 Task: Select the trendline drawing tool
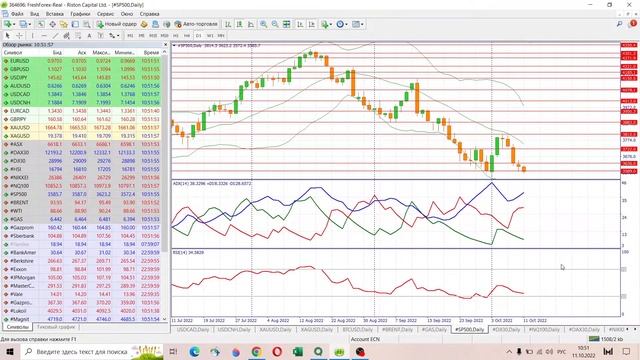pyautogui.click(x=55, y=36)
